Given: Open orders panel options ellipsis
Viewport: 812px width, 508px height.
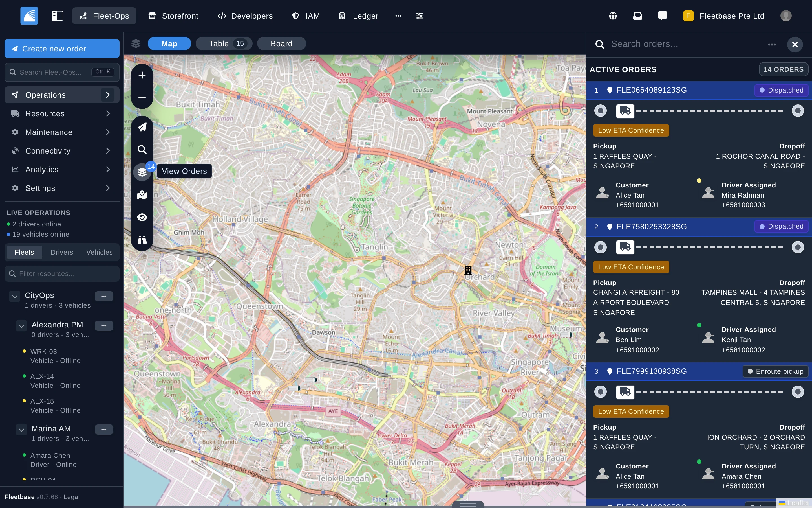Looking at the screenshot, I should pos(772,44).
